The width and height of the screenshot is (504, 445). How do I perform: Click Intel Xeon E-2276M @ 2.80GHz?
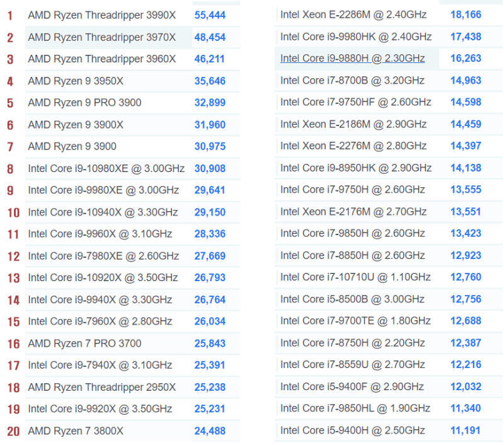(353, 146)
